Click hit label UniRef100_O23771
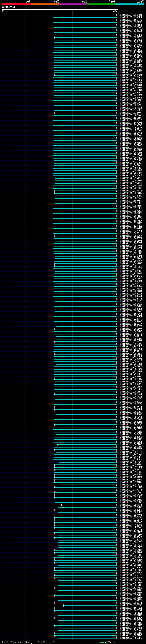This screenshot has height=644, width=146. [131, 37]
